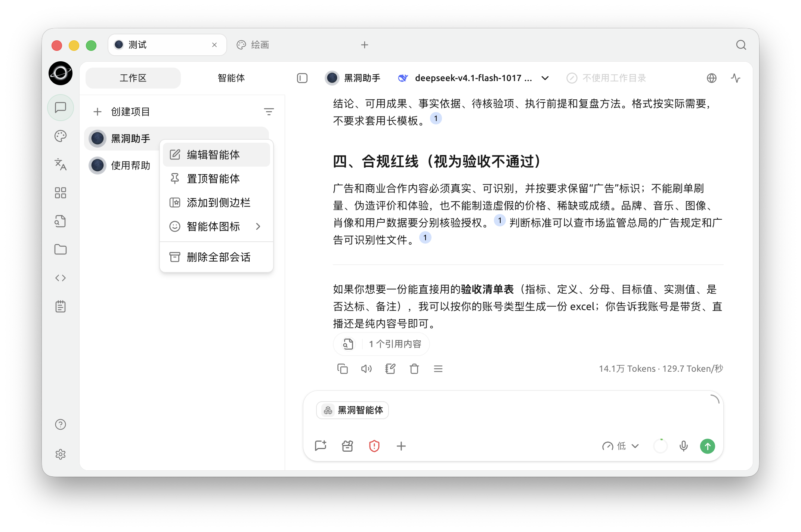This screenshot has height=532, width=801.
Task: Toggle the sidebar panel visibility
Action: pyautogui.click(x=302, y=78)
